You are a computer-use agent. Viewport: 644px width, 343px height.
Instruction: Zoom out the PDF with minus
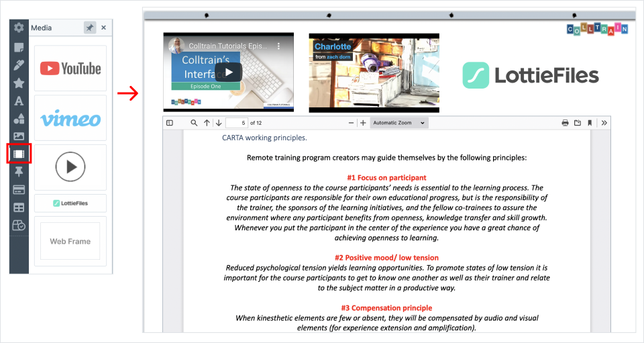pyautogui.click(x=351, y=123)
